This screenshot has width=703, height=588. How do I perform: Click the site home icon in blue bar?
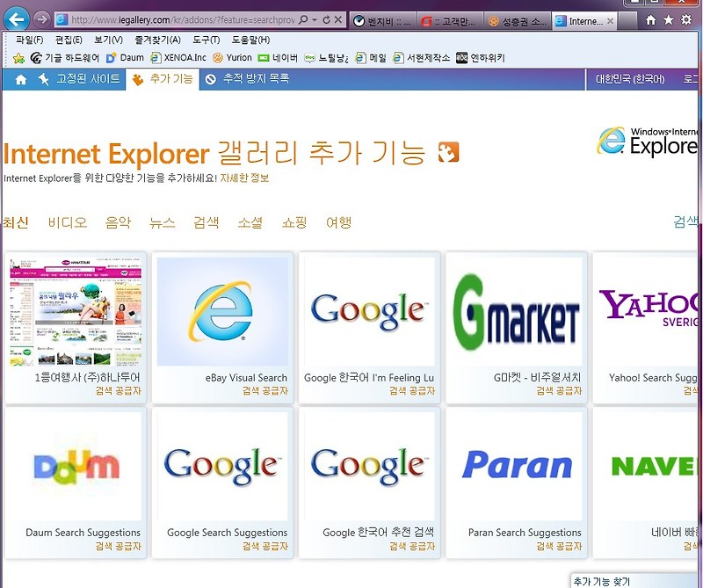[x=20, y=79]
